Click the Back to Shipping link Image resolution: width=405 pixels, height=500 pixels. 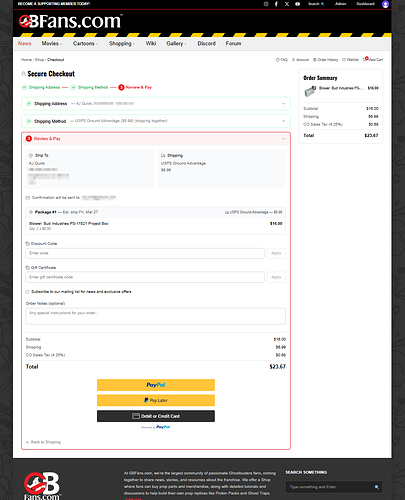tap(43, 442)
